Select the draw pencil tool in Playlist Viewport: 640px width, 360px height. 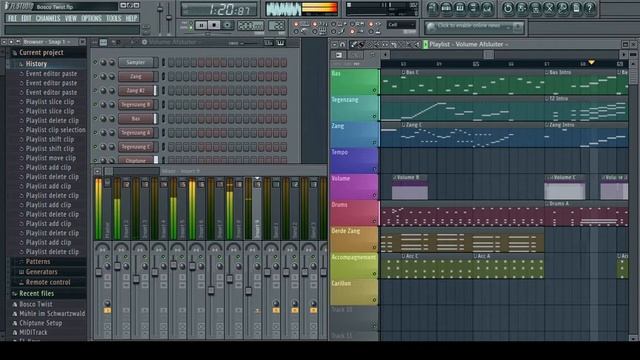(353, 44)
